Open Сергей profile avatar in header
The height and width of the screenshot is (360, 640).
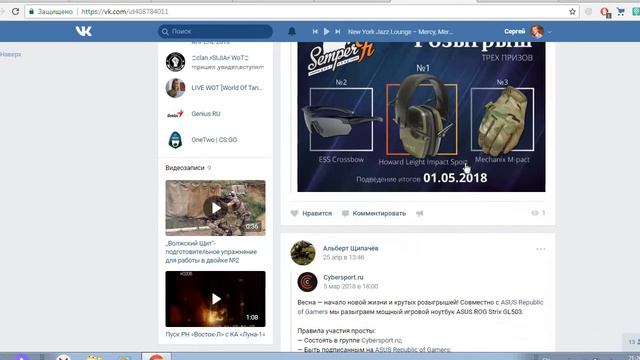(x=537, y=31)
